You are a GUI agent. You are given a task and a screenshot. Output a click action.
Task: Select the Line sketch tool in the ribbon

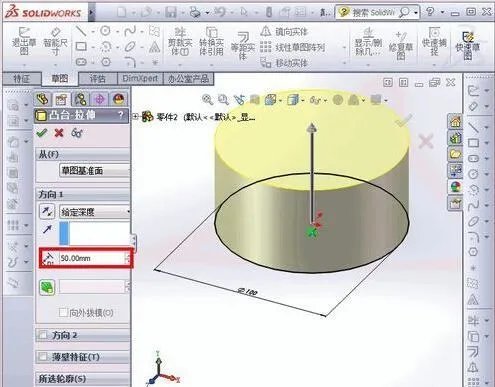click(81, 31)
